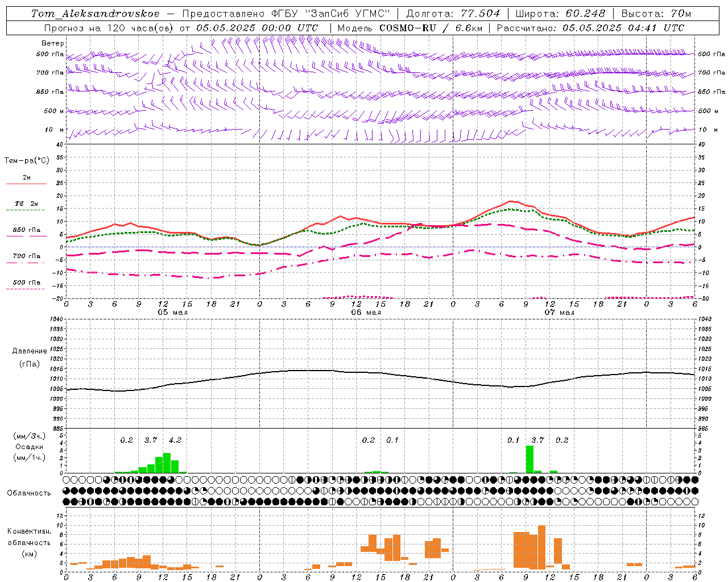Click the 07 мая date label
Screen dimensions: 728x582
(x=559, y=312)
